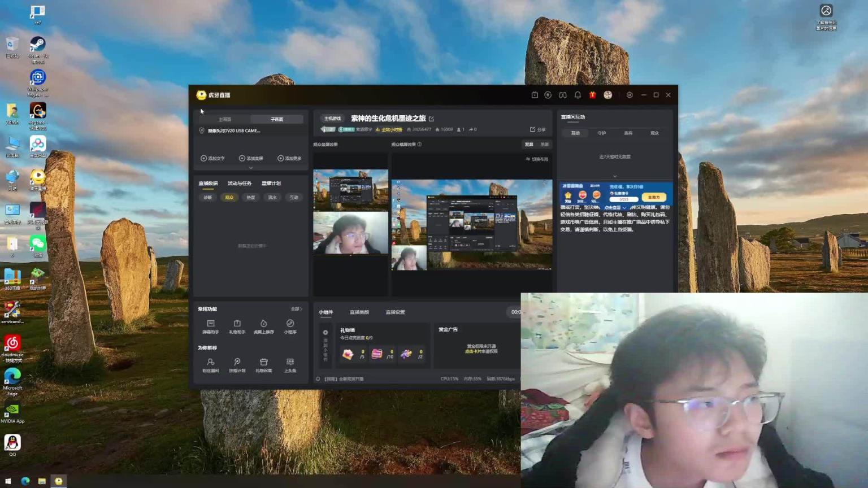
Task: Expand 全部 in the 常用功能 section
Action: (x=296, y=309)
